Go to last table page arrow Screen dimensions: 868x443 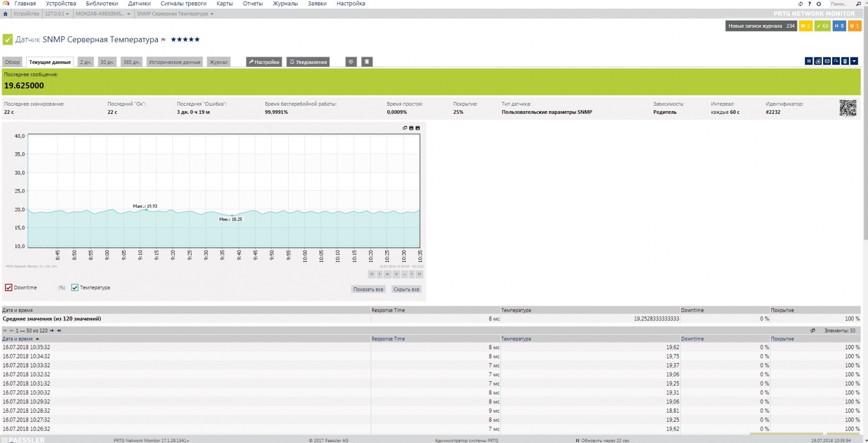[x=59, y=330]
